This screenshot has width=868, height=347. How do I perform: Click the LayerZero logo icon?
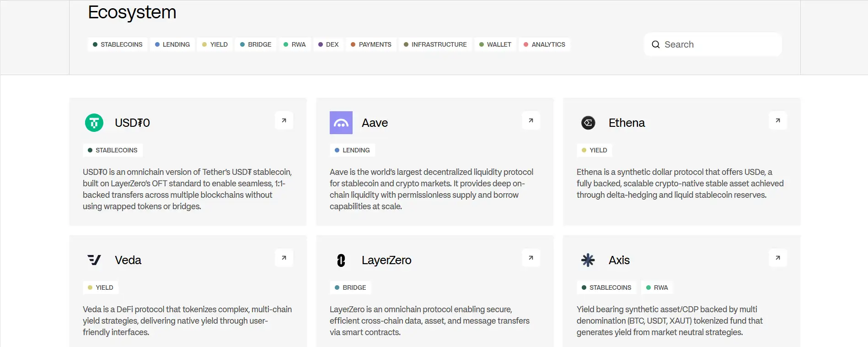[341, 260]
